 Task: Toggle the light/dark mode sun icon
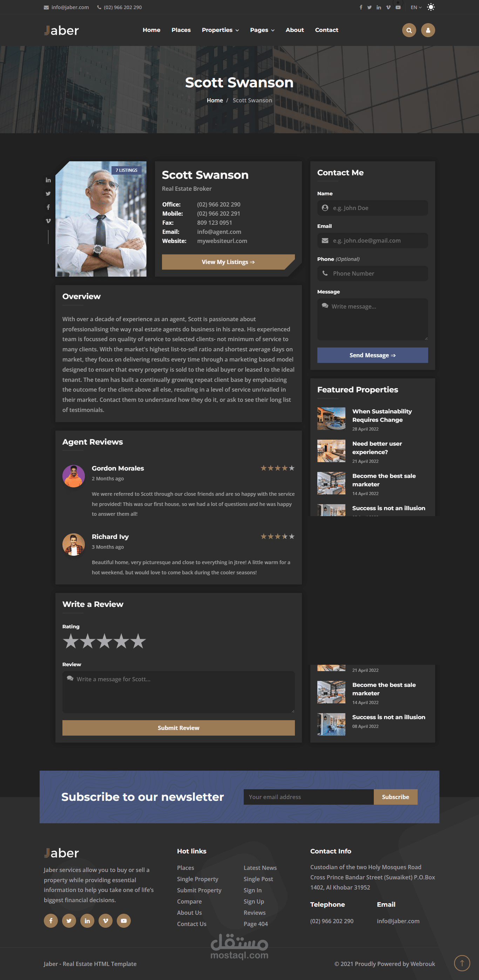431,7
